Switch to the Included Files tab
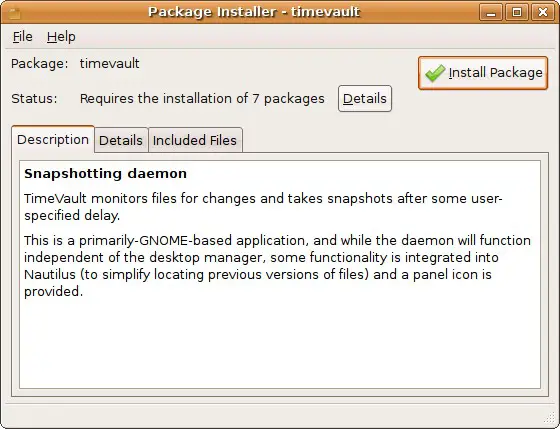This screenshot has width=560, height=429. pyautogui.click(x=195, y=140)
